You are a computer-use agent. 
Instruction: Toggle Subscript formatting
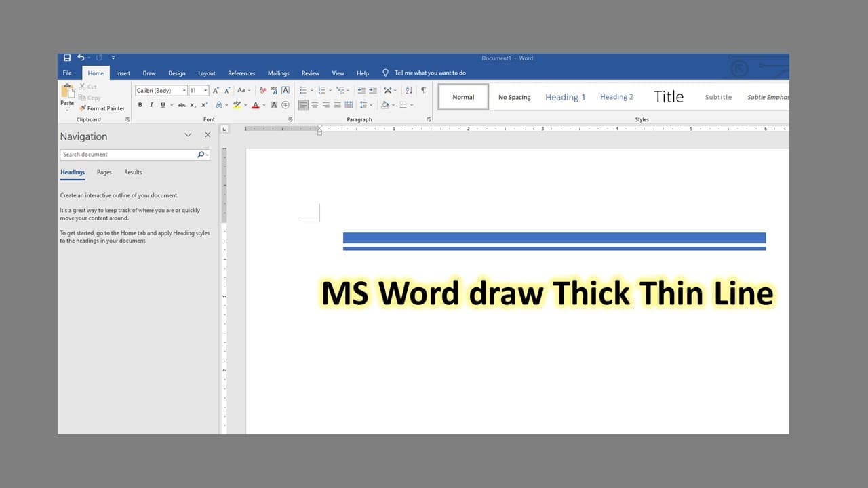193,105
